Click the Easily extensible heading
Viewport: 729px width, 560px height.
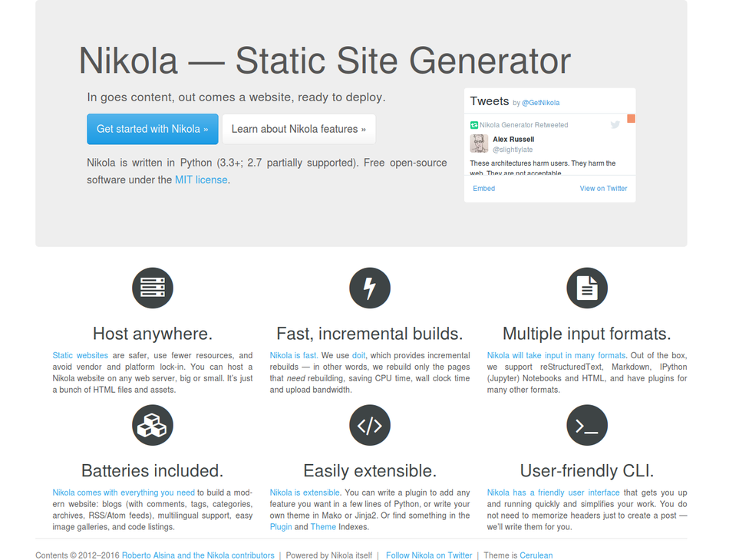[370, 471]
